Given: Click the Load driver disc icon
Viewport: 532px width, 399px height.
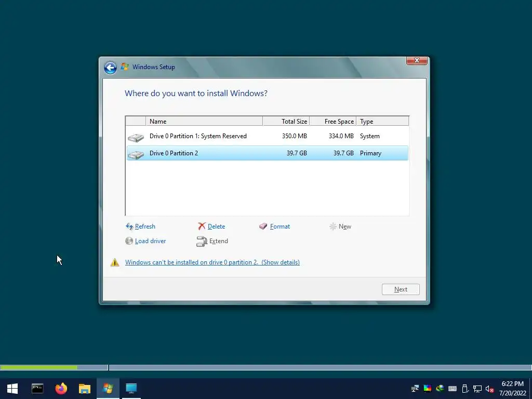Looking at the screenshot, I should 129,241.
